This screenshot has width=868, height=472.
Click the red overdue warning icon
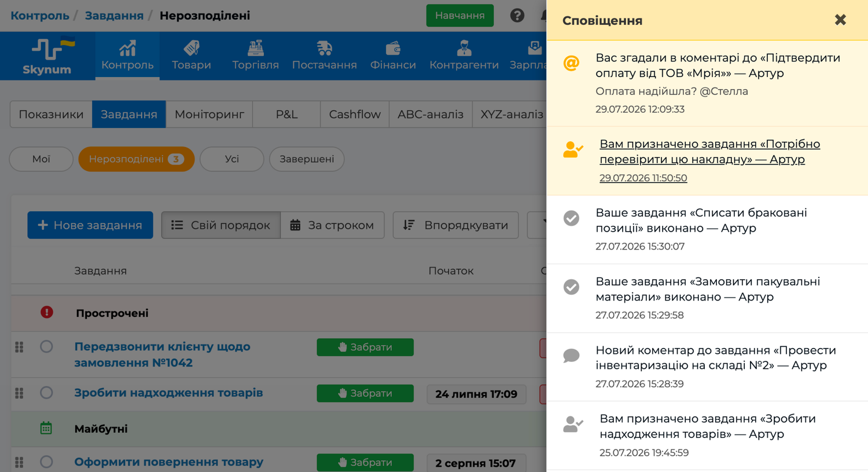click(x=47, y=313)
